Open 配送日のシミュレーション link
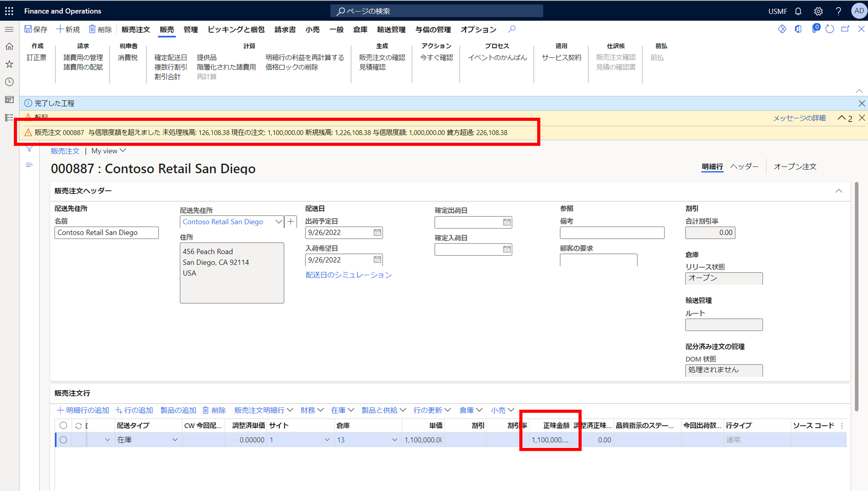 coord(348,275)
